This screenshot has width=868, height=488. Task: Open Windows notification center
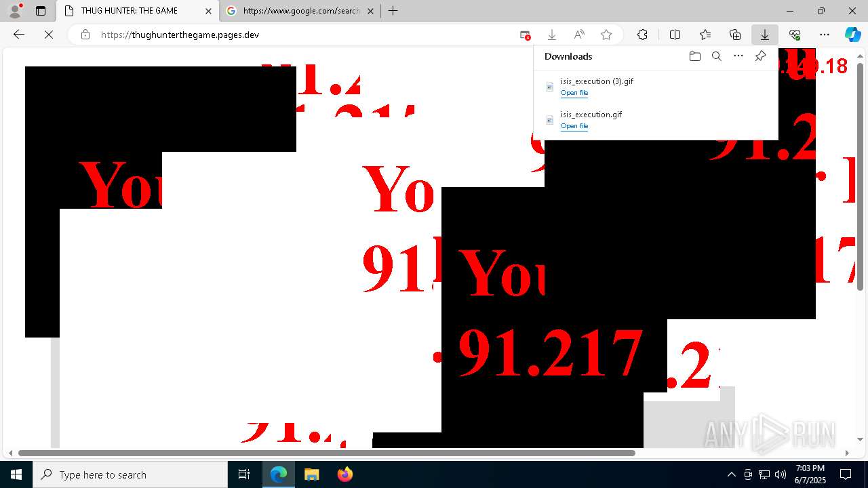pyautogui.click(x=846, y=474)
